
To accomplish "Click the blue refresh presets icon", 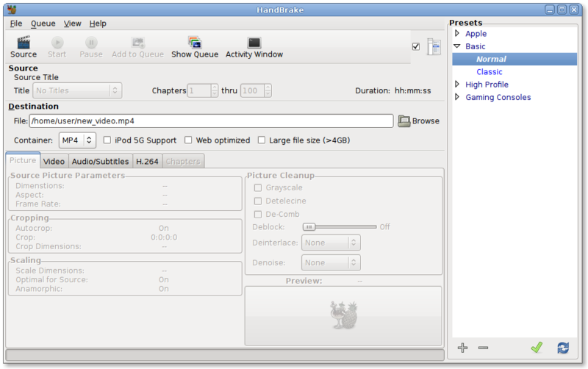I will tap(563, 348).
